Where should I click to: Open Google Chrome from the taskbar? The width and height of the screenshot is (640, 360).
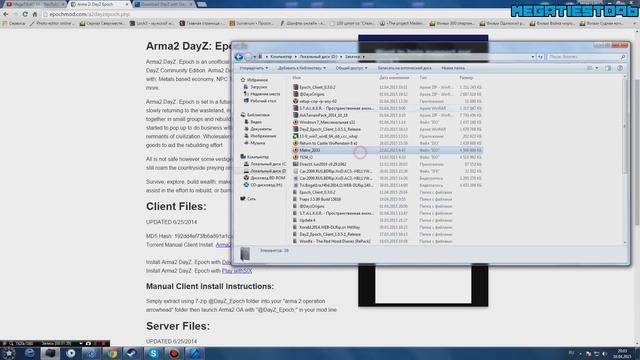click(112, 353)
